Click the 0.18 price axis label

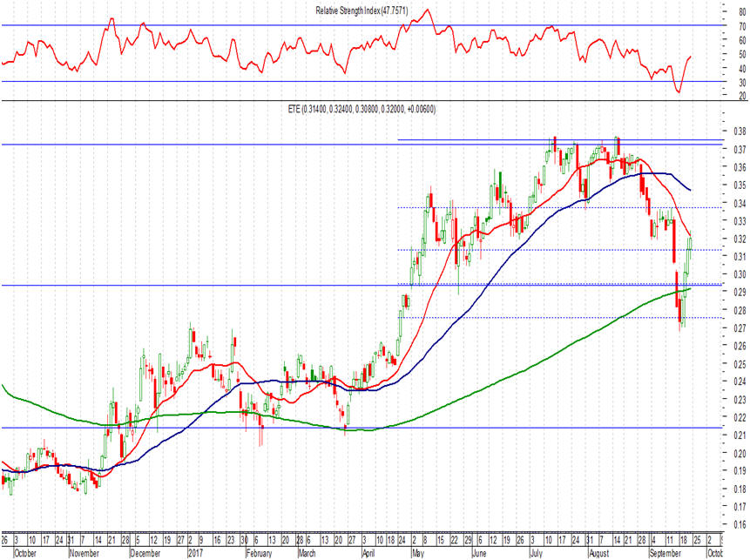pos(740,489)
